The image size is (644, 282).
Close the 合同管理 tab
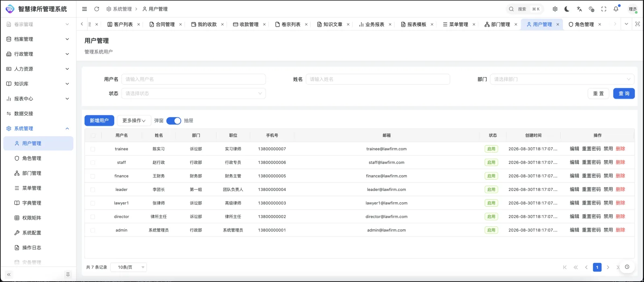pos(180,25)
